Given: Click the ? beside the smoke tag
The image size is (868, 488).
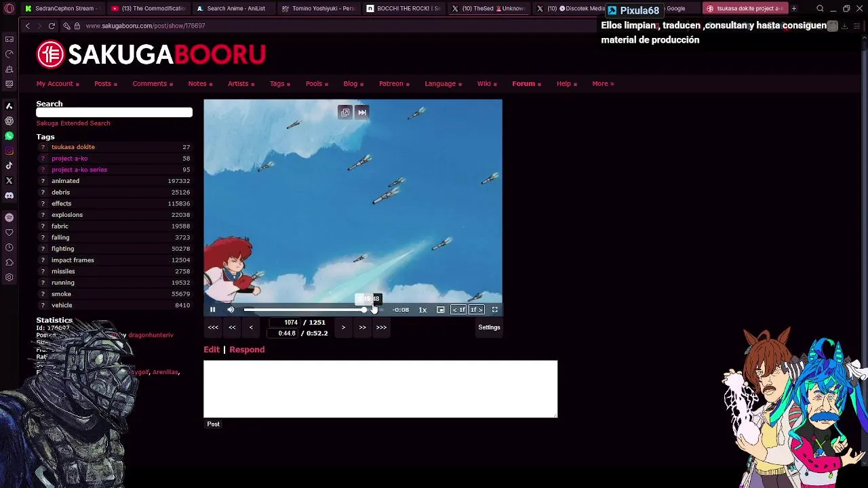Looking at the screenshot, I should 43,294.
